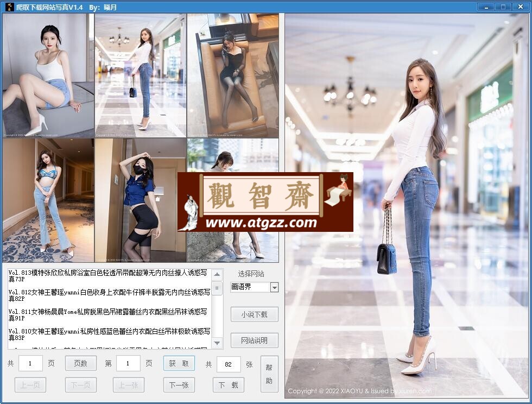
Task: Click the list scrollbar down arrow
Action: click(x=217, y=343)
